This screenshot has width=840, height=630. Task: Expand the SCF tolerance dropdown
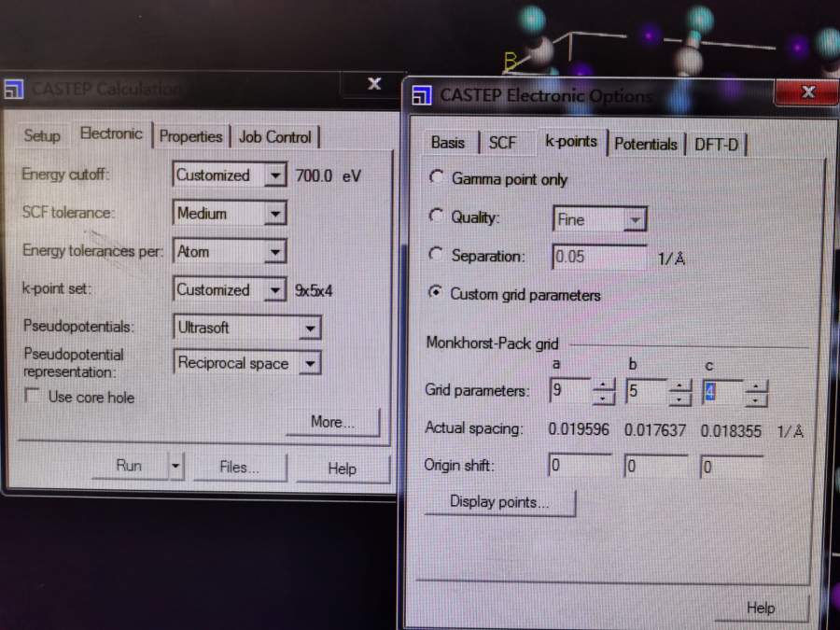[274, 214]
